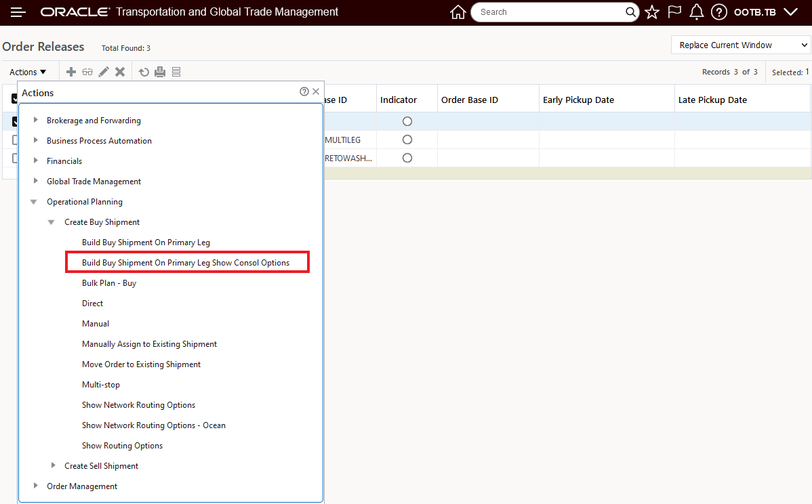Expand the Order Management node
Image resolution: width=812 pixels, height=504 pixels.
pos(35,486)
